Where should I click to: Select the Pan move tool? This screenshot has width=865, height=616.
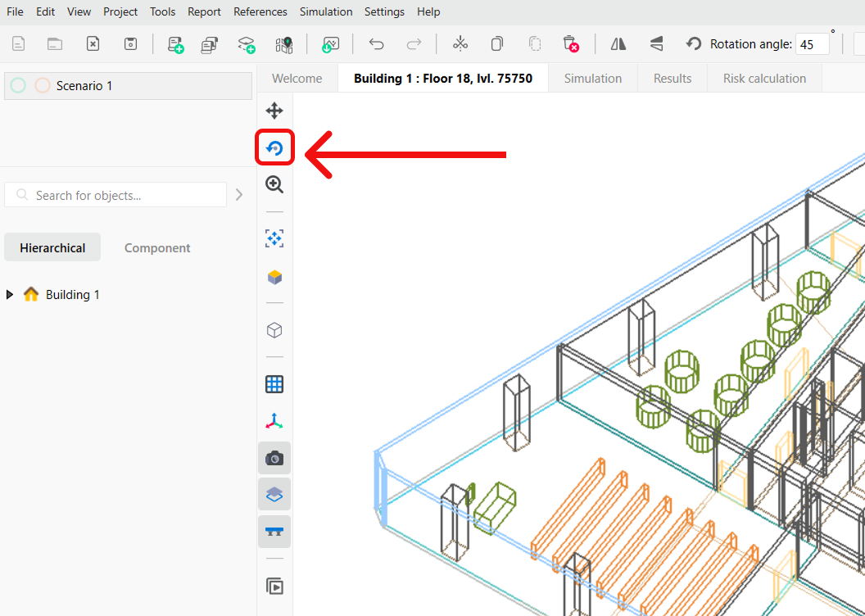[x=274, y=111]
